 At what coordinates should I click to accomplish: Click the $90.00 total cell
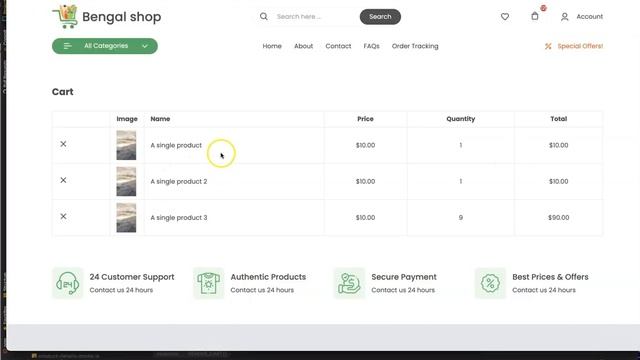pos(558,218)
